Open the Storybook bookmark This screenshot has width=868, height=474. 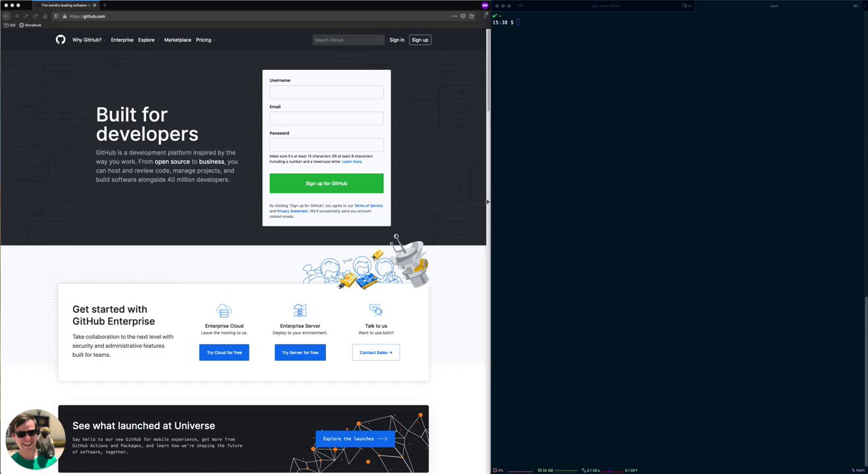[30, 25]
